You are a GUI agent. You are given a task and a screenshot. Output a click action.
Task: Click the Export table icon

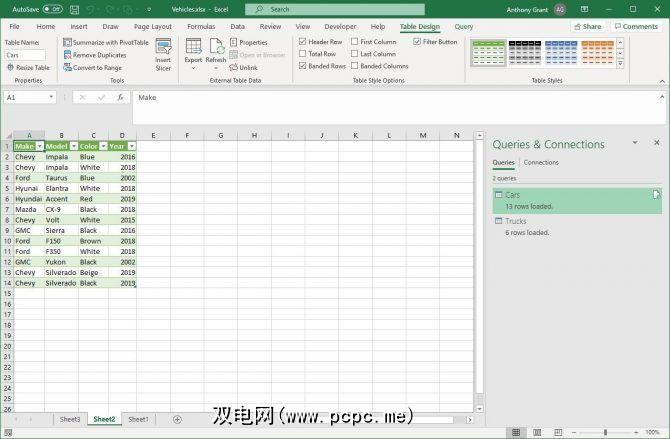pyautogui.click(x=193, y=51)
